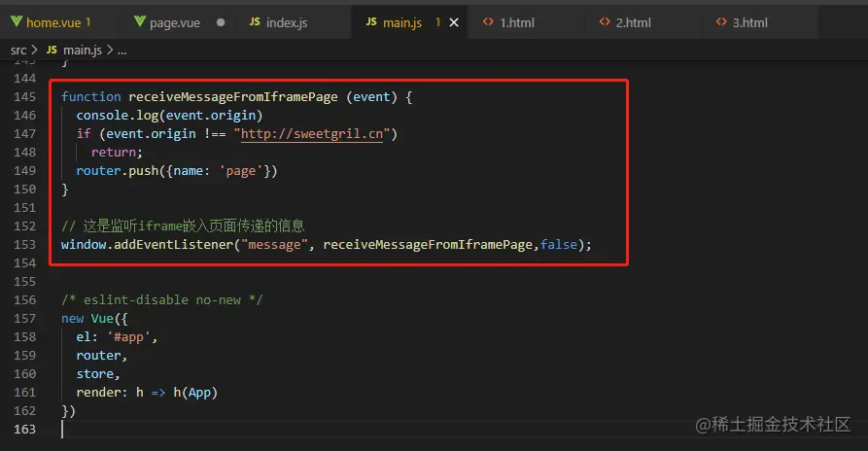This screenshot has height=451, width=868.
Task: Click line number 157 in the gutter
Action: 25,319
